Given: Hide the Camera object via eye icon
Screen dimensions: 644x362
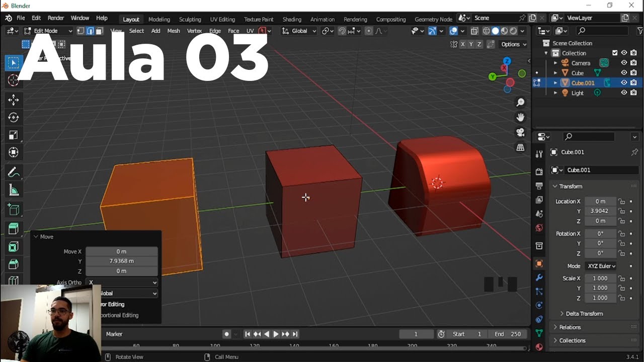Looking at the screenshot, I should point(624,63).
